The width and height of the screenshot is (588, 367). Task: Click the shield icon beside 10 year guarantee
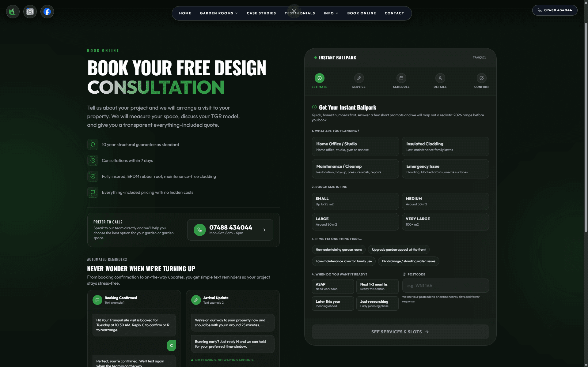click(x=93, y=144)
